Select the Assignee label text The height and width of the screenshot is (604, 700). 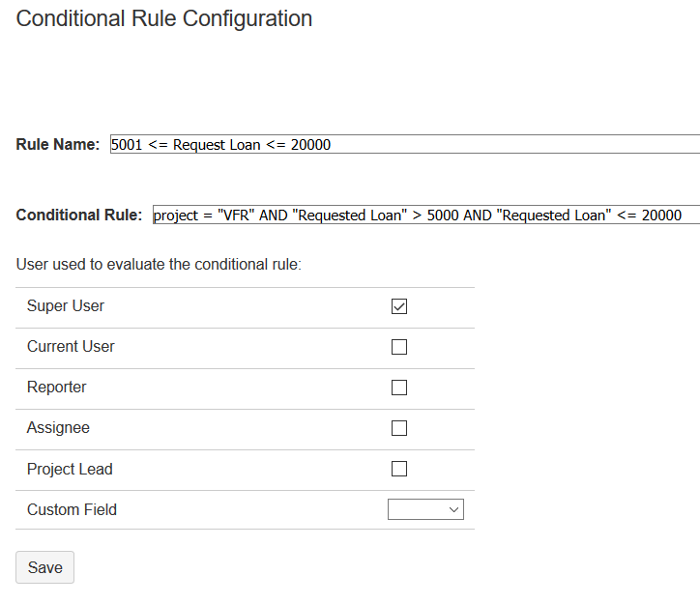coord(58,428)
